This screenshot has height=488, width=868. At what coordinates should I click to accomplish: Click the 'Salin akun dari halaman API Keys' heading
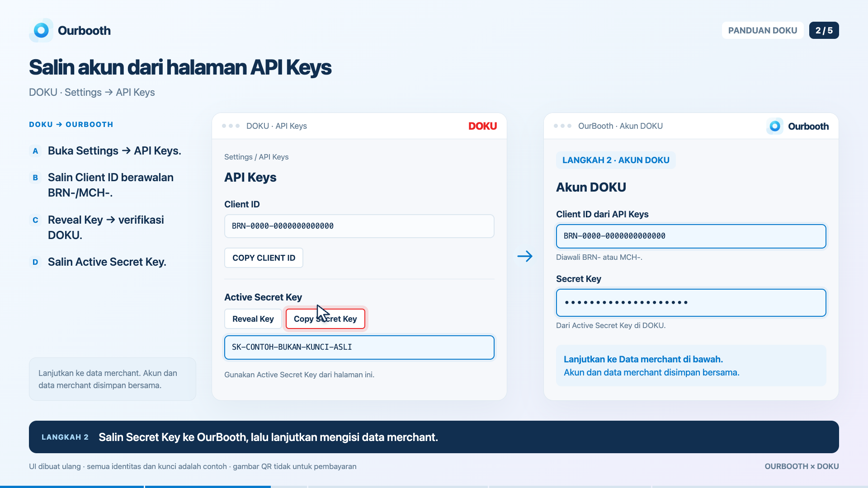[180, 67]
